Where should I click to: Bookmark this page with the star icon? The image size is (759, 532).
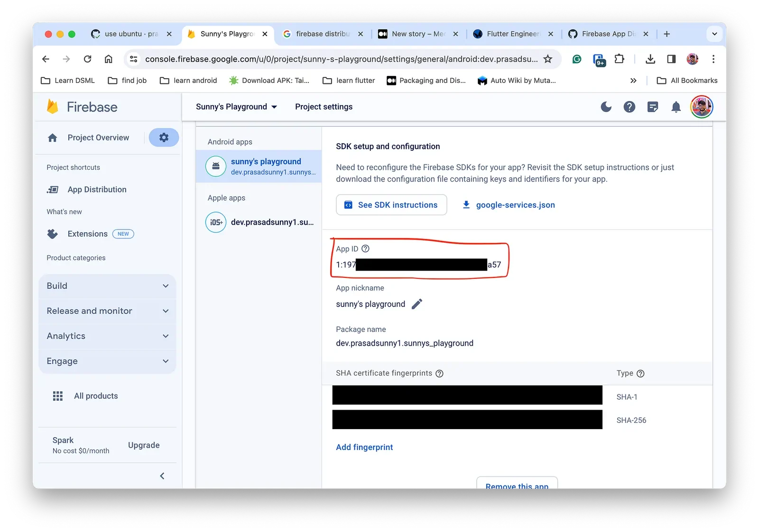548,59
